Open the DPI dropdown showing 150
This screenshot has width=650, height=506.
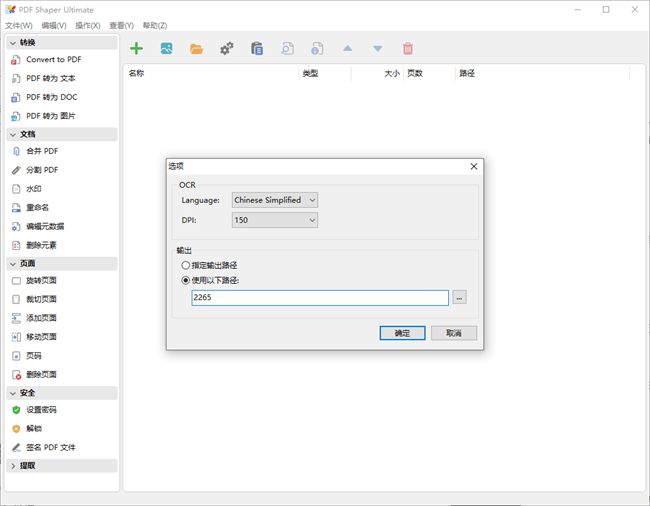tap(275, 220)
